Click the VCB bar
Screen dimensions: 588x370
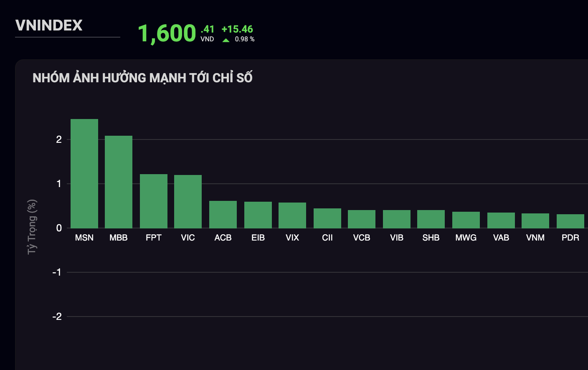coord(362,219)
